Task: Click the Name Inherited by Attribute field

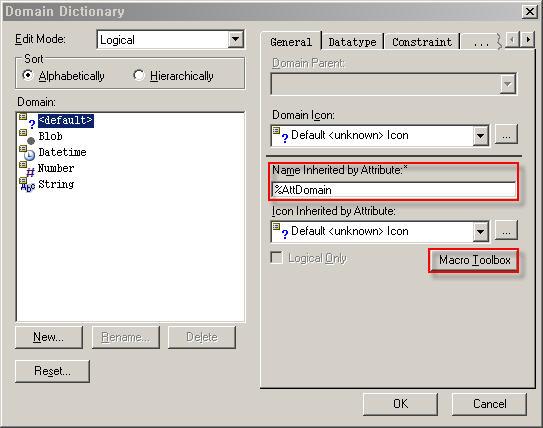Action: tap(394, 190)
